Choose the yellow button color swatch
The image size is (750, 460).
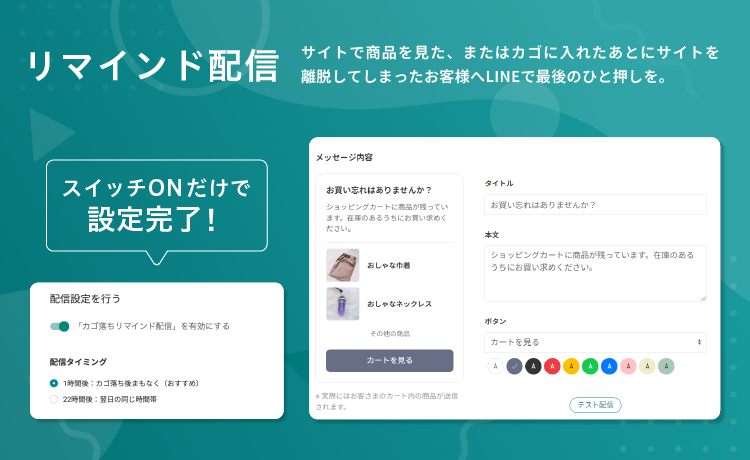[x=571, y=366]
